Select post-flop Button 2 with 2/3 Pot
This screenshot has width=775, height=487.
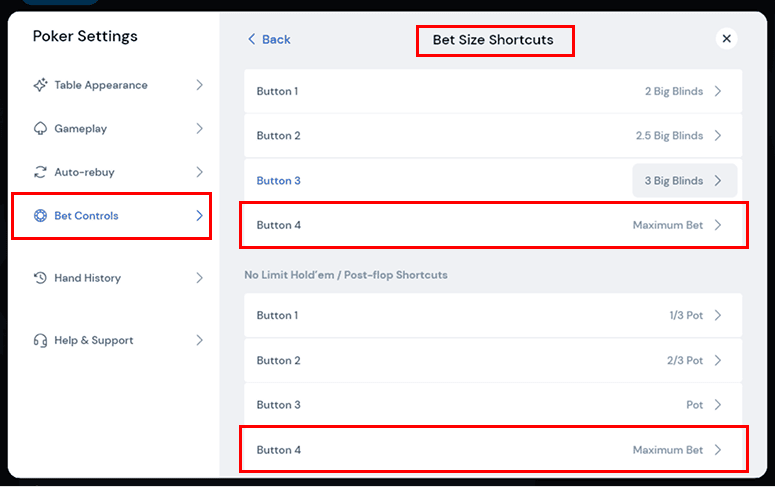[x=493, y=360]
